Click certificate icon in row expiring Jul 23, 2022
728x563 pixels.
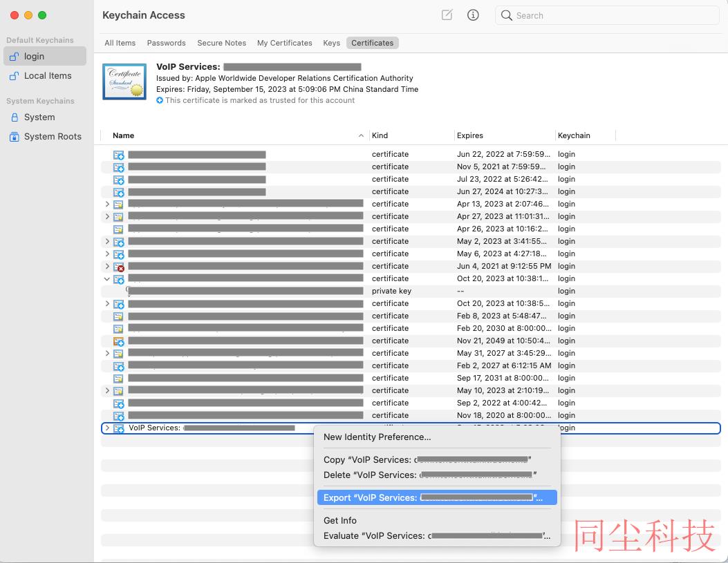(119, 180)
